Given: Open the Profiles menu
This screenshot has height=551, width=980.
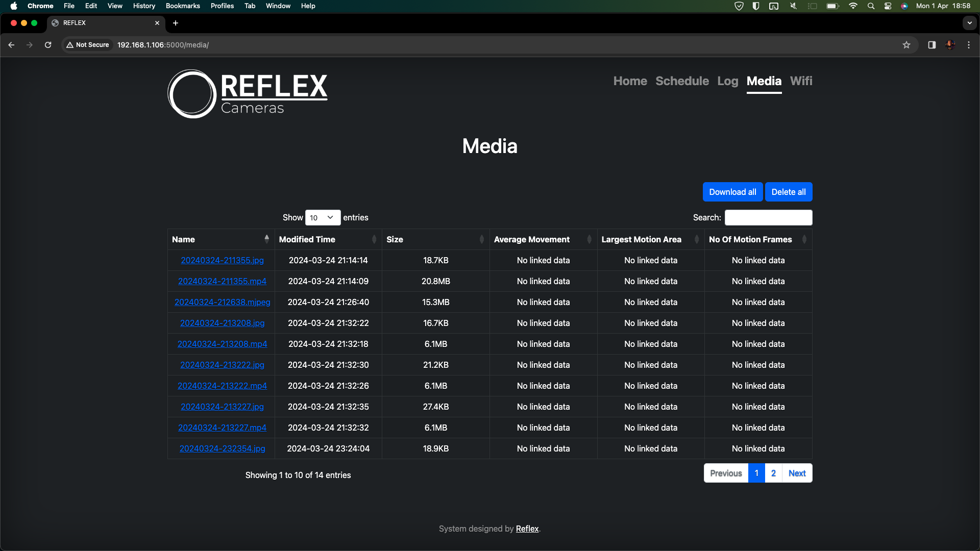Looking at the screenshot, I should pos(222,6).
